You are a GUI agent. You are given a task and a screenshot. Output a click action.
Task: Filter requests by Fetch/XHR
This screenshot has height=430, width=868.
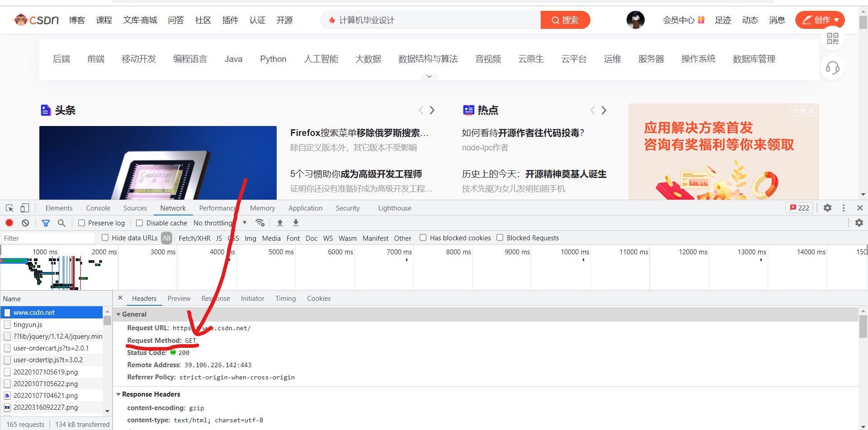coord(194,238)
